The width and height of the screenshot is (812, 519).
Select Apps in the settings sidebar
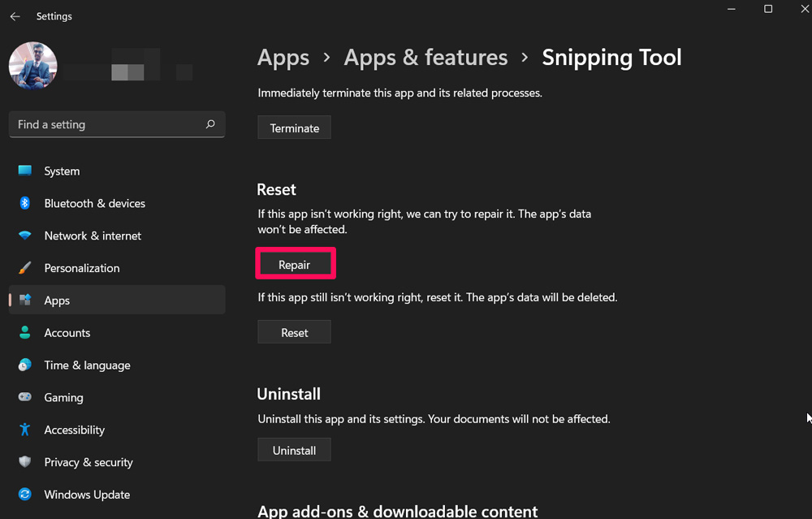57,301
